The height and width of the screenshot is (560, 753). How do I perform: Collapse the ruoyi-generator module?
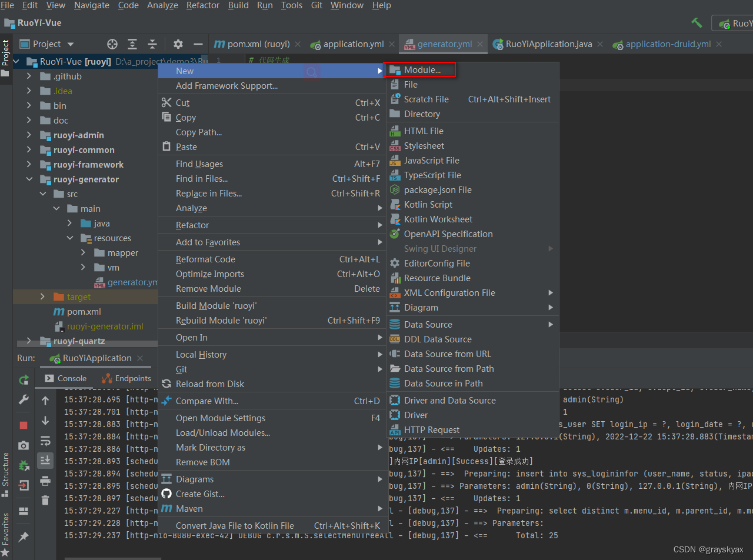(x=29, y=179)
